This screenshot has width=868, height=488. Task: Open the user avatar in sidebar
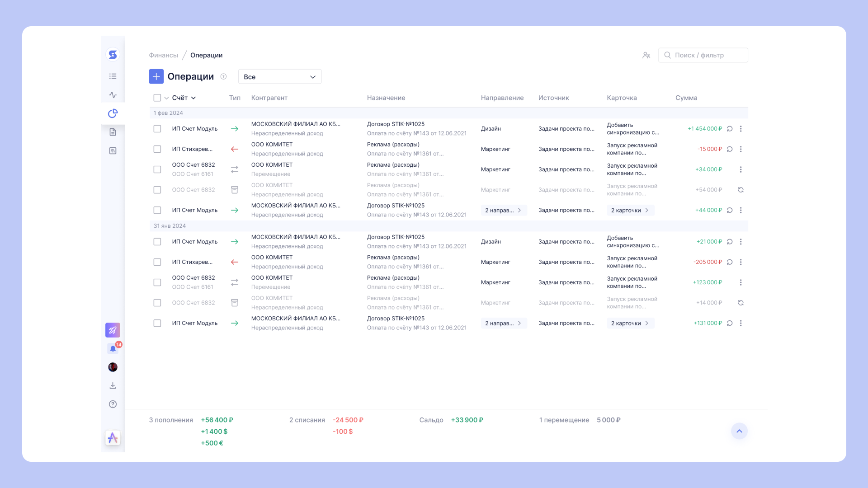[113, 367]
